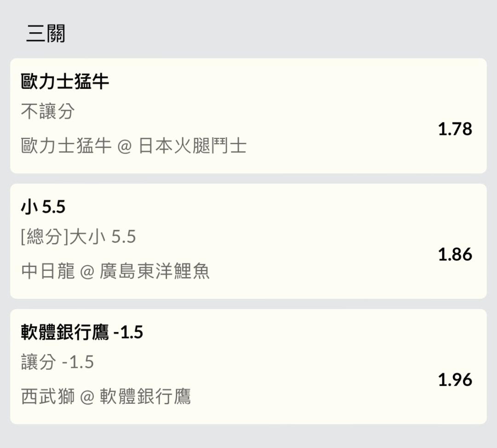
Task: Click the 1.78 odds value
Action: [x=455, y=129]
